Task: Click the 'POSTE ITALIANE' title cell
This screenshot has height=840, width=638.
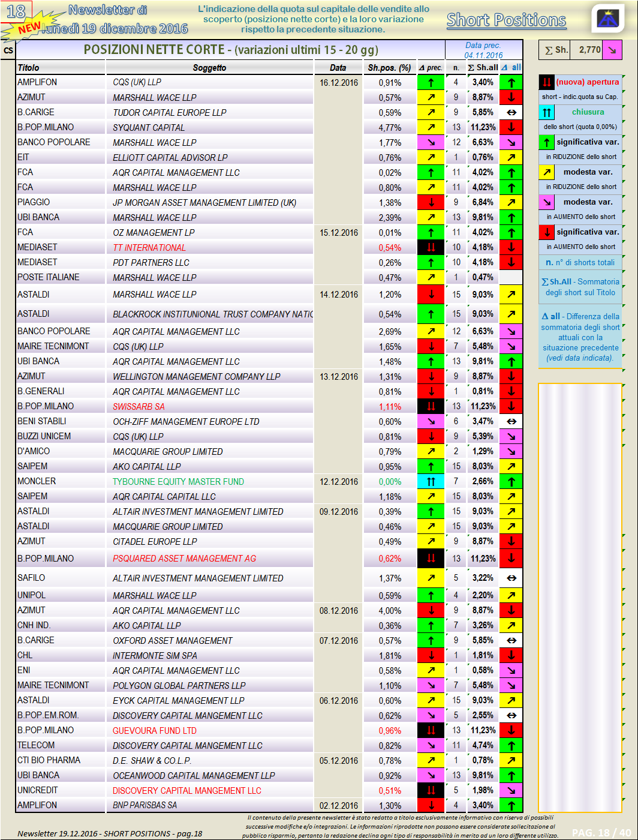Action: [48, 277]
